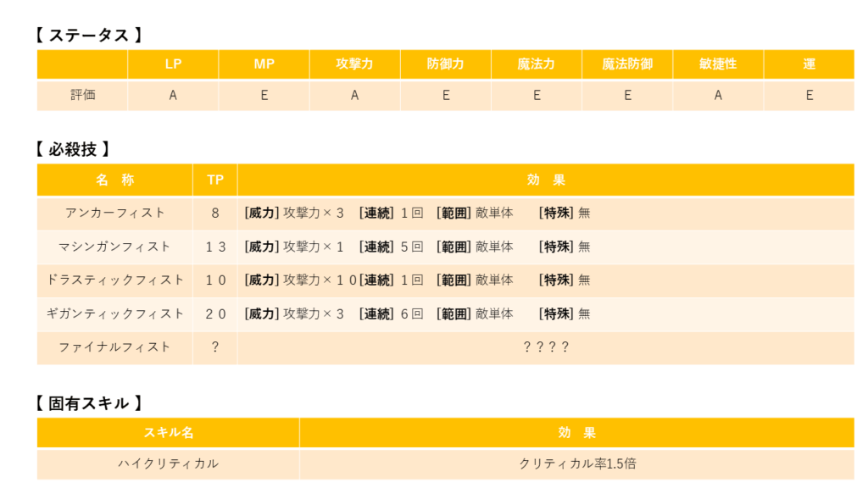Click the LP column header

tap(173, 64)
